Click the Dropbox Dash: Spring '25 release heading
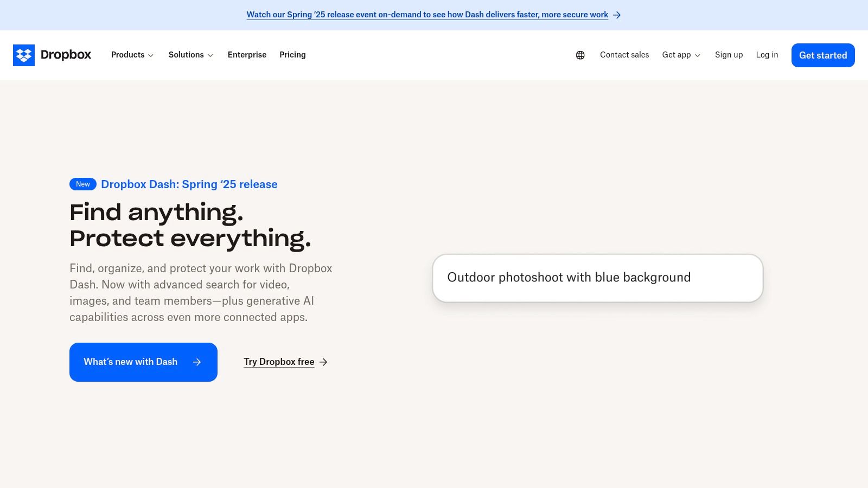The image size is (868, 488). coord(189,184)
